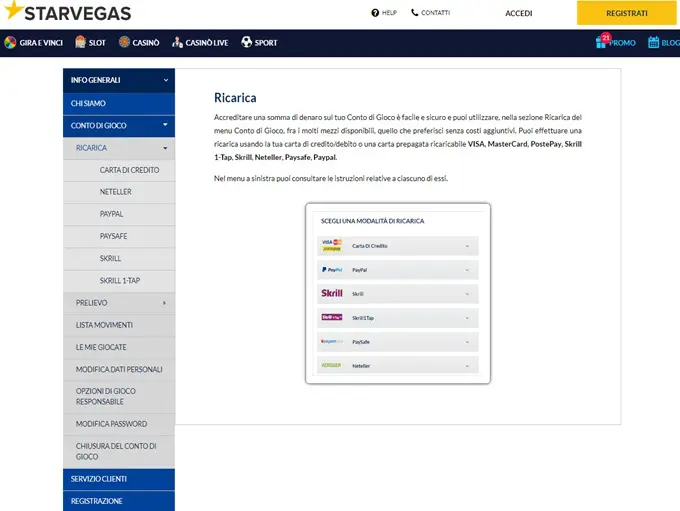Open the Casinò menu item
Viewport: 680px width, 511px height.
pos(139,43)
